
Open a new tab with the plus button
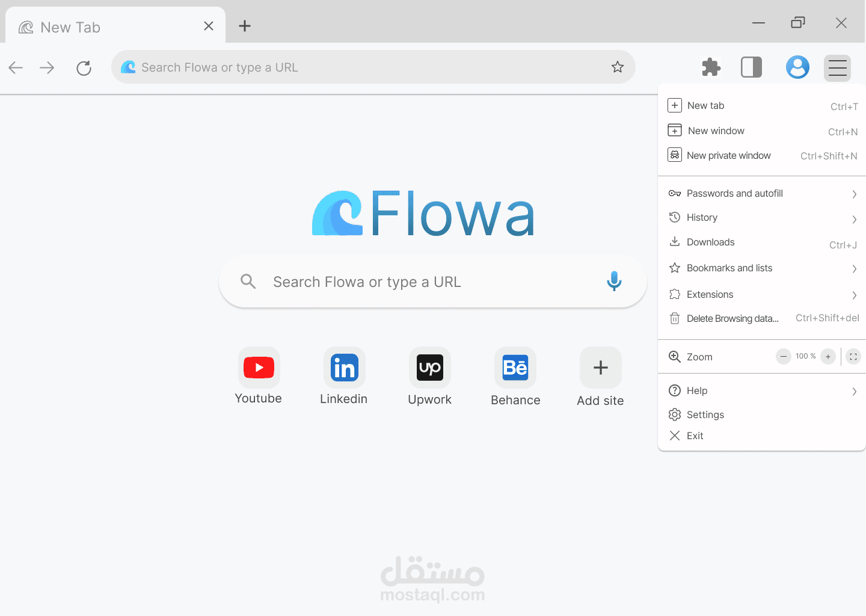[245, 26]
